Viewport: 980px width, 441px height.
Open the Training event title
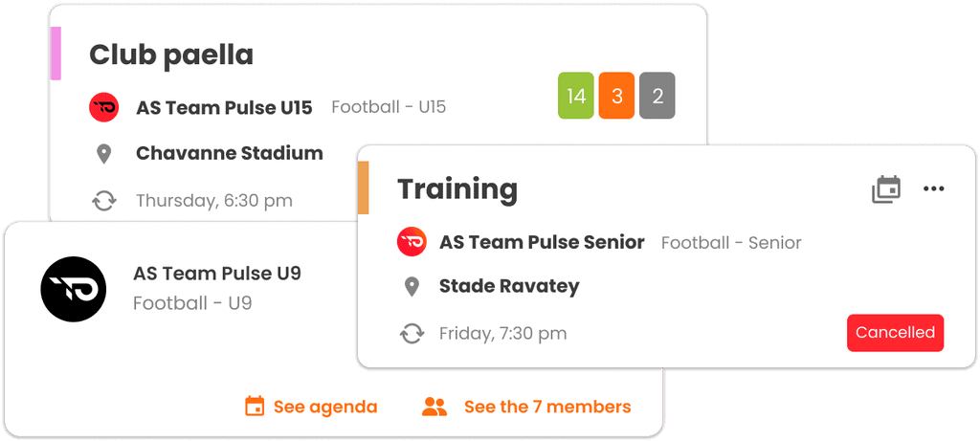pyautogui.click(x=457, y=188)
